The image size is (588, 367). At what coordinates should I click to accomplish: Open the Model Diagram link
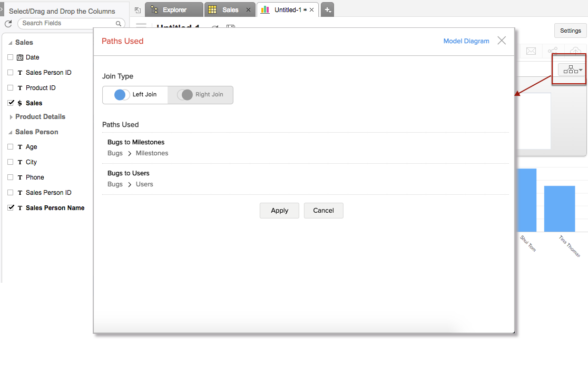pos(466,41)
